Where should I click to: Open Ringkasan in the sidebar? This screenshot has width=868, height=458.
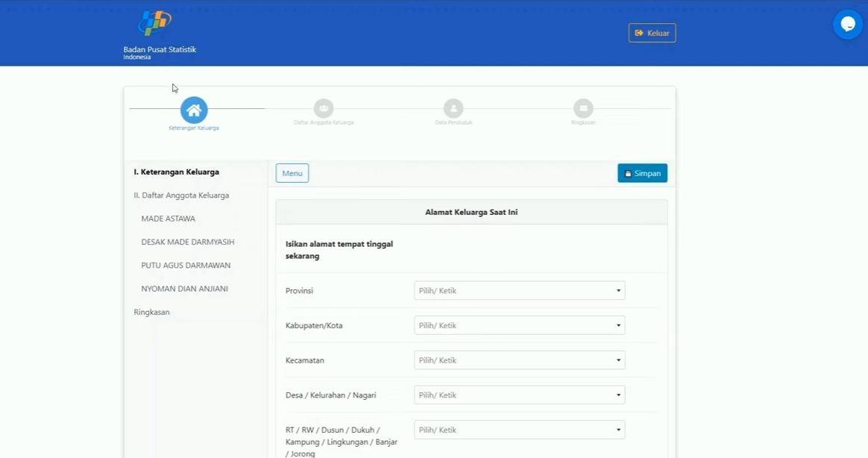151,312
